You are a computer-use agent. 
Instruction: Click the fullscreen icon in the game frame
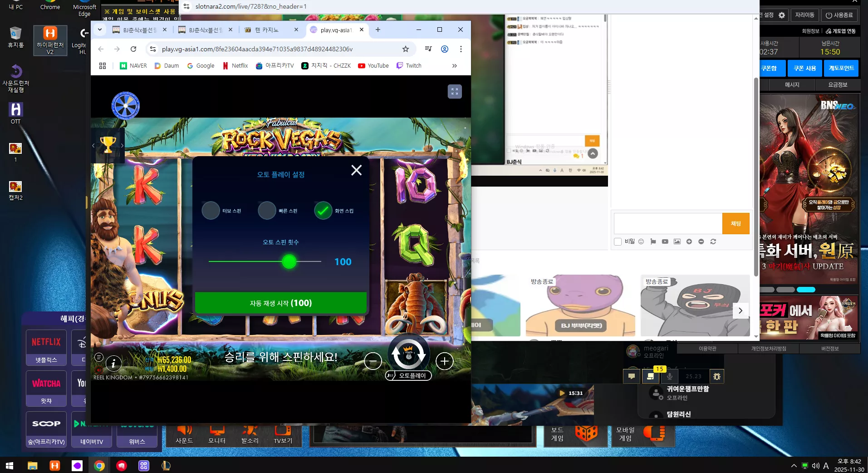point(455,92)
